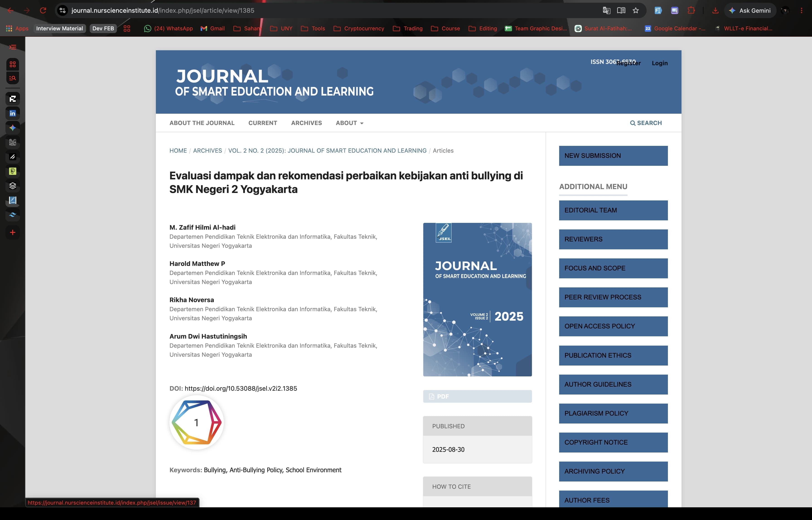This screenshot has width=812, height=520.
Task: Open the downloads arrow icon
Action: [715, 10]
